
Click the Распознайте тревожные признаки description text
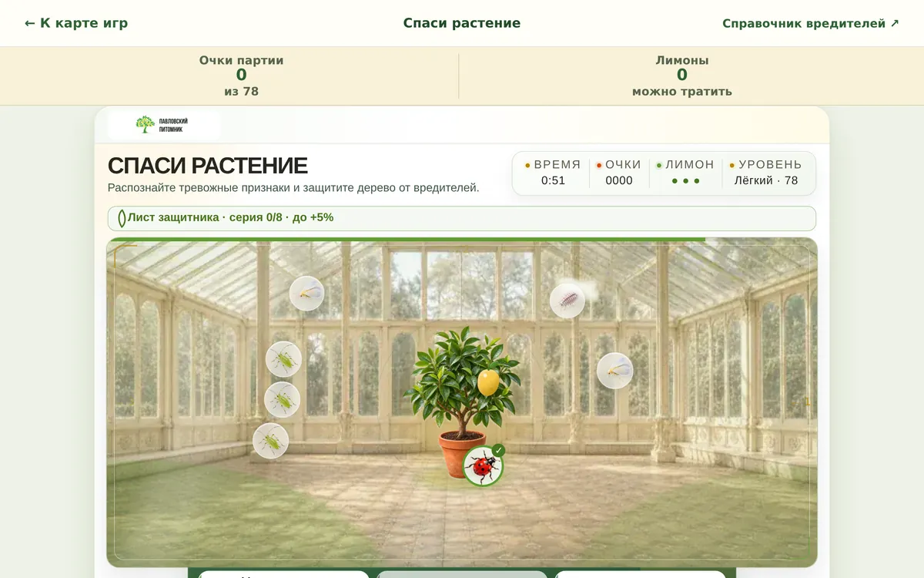(293, 187)
